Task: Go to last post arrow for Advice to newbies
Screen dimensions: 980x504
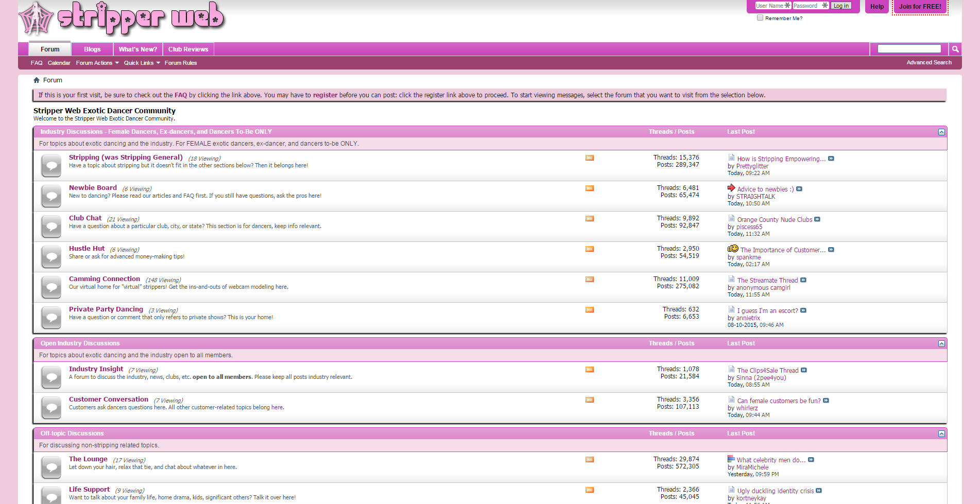Action: pyautogui.click(x=799, y=189)
